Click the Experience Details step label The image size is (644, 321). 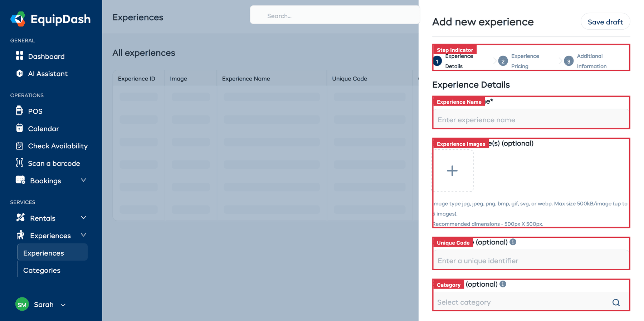pyautogui.click(x=459, y=61)
